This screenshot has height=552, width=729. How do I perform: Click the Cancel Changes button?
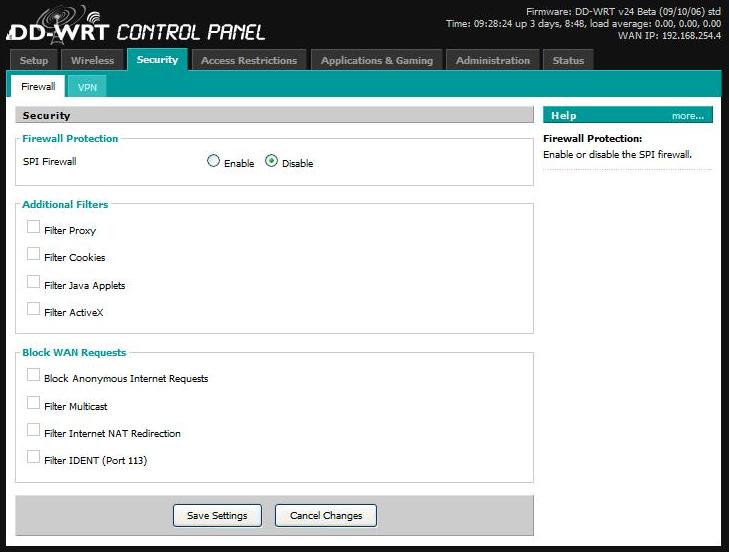pyautogui.click(x=326, y=515)
